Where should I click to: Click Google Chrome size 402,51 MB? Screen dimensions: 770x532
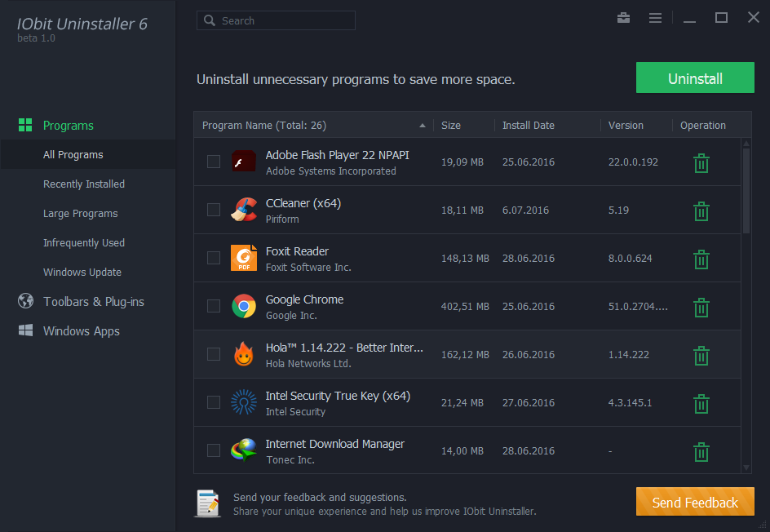pyautogui.click(x=465, y=307)
